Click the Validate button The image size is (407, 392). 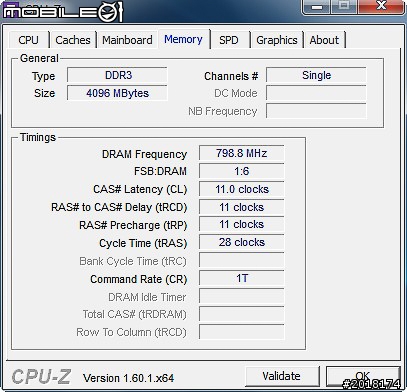coord(282,376)
